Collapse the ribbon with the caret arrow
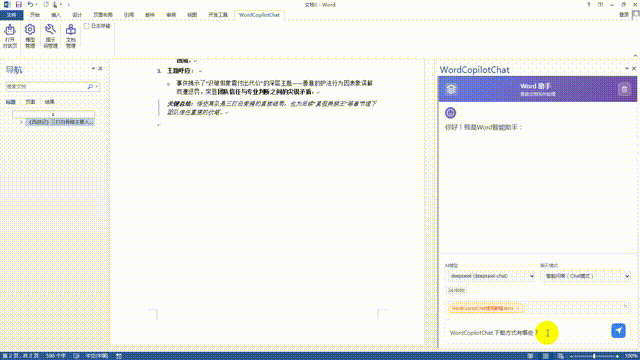This screenshot has height=360, width=640. pyautogui.click(x=635, y=56)
